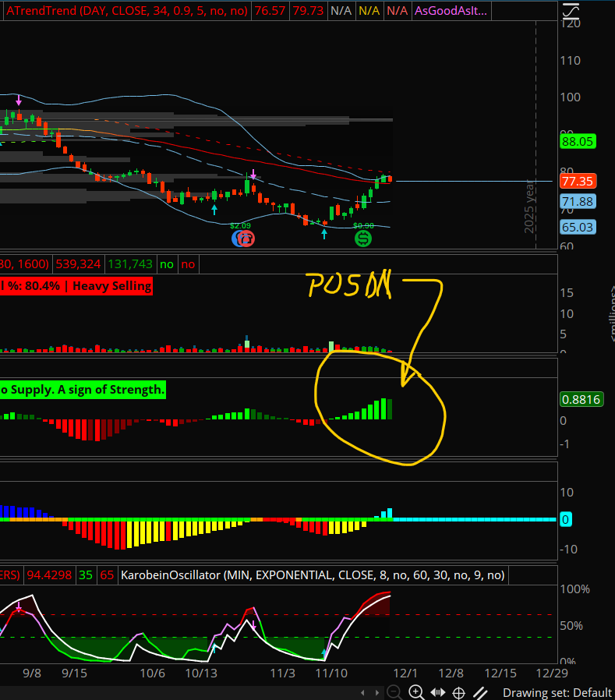Image resolution: width=615 pixels, height=700 pixels.
Task: Click the red 77.35 last price bubble
Action: [x=578, y=181]
